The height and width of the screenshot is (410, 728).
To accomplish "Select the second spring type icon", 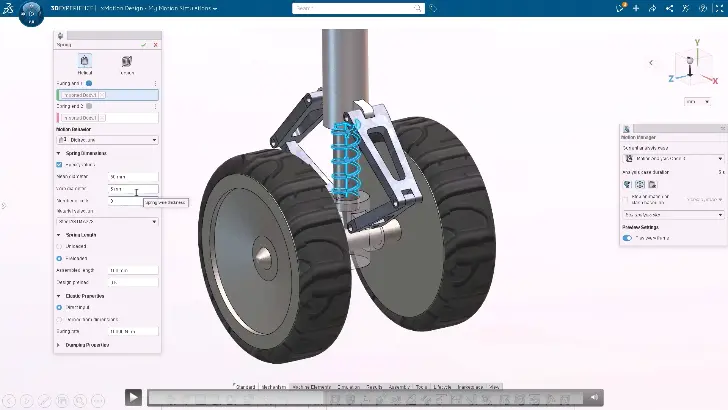I will point(127,62).
